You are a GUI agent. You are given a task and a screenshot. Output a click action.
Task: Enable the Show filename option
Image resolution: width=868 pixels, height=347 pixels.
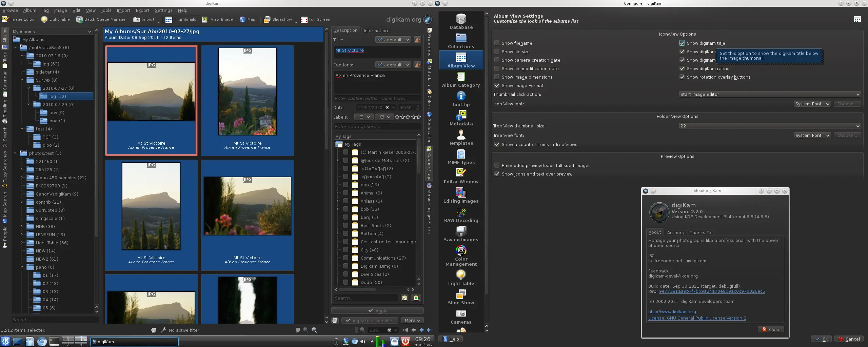coord(497,43)
